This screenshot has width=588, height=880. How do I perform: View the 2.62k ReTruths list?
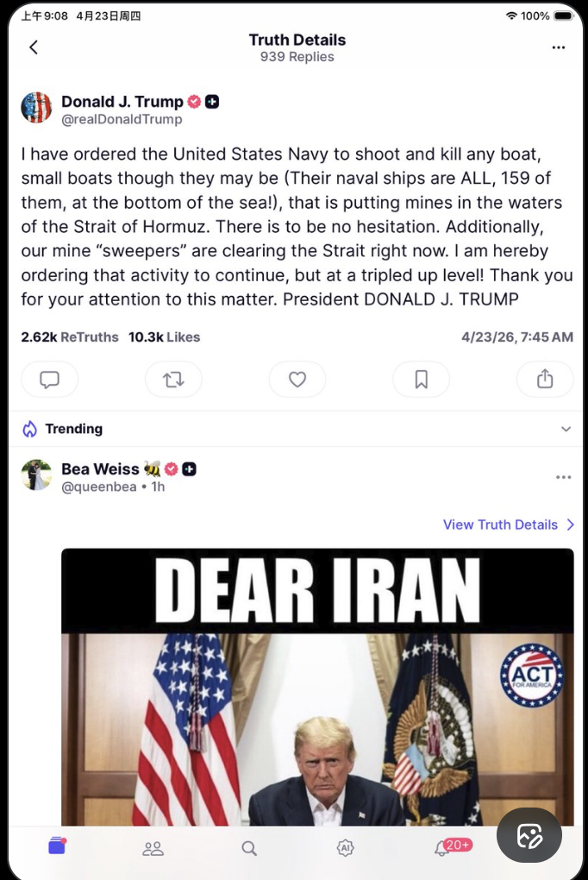[70, 337]
